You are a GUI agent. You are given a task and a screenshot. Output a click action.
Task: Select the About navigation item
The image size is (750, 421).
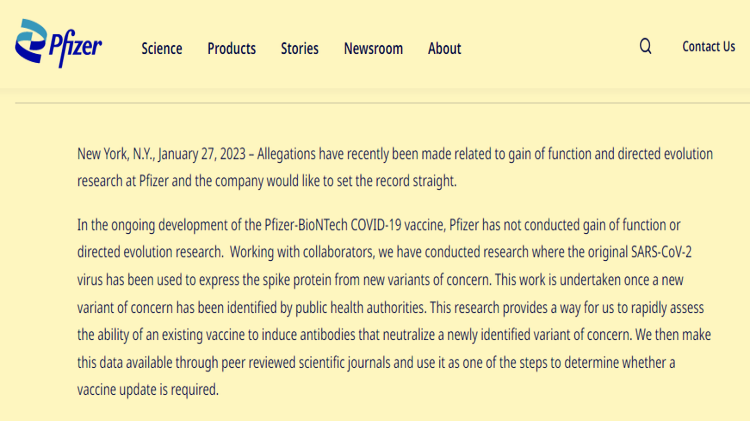coord(444,48)
